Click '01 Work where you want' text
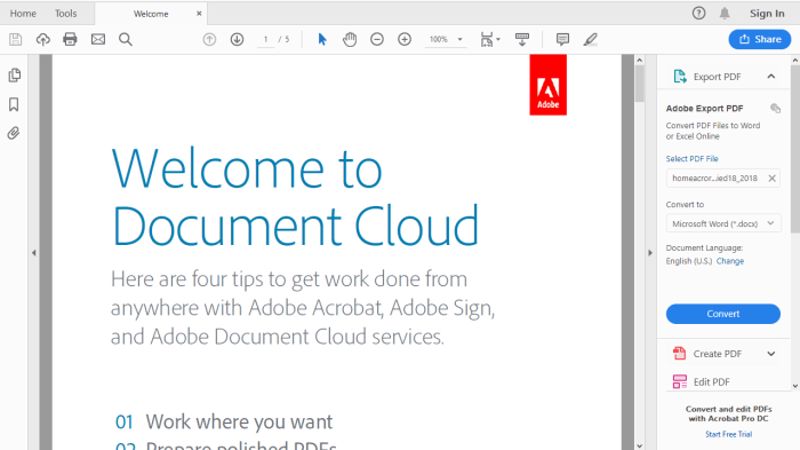The image size is (800, 450). [224, 422]
